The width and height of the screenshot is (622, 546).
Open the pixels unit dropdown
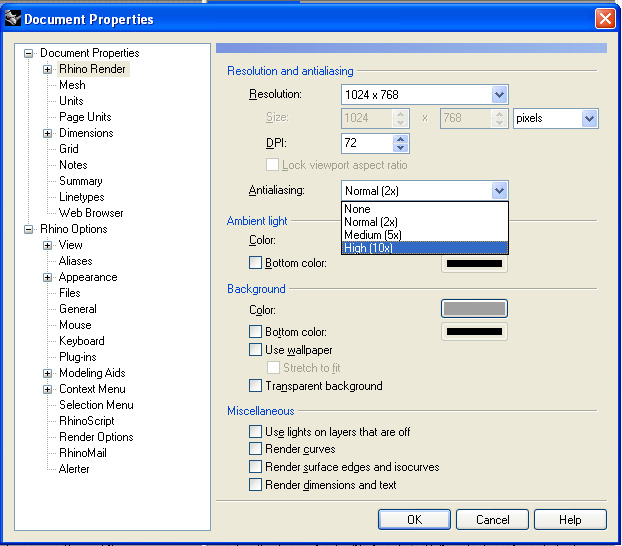[x=589, y=118]
